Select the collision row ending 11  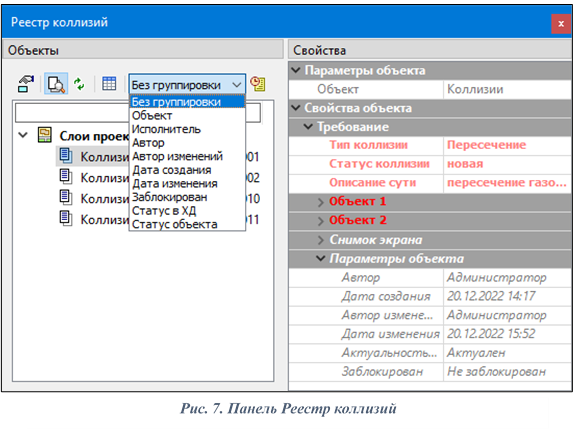click(x=159, y=219)
